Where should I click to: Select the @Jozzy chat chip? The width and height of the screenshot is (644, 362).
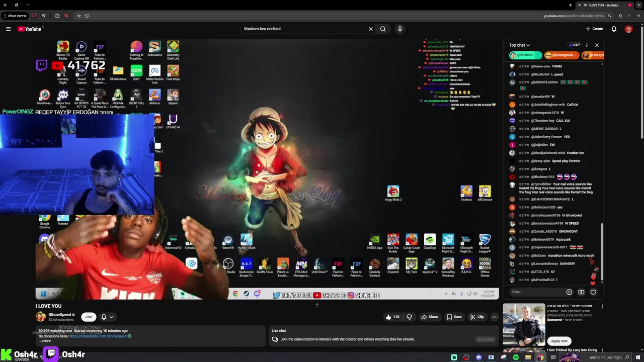593,55
